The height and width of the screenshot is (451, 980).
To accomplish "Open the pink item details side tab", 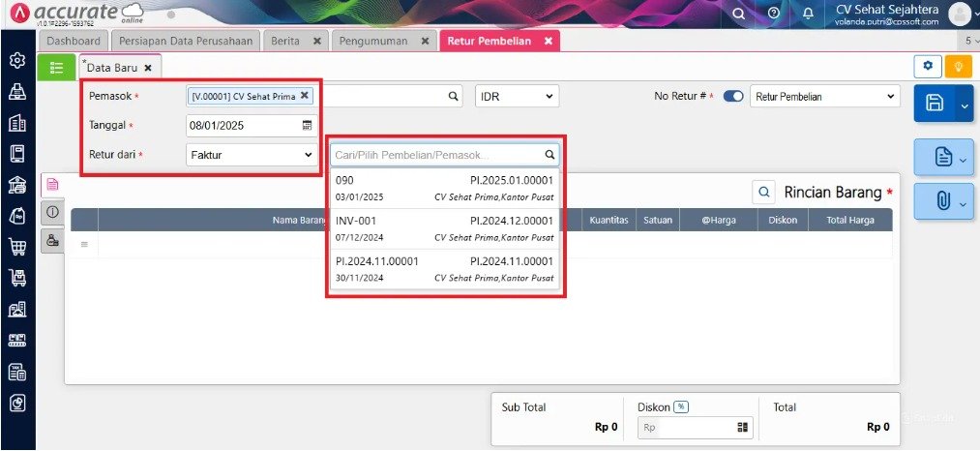I will pos(52,185).
